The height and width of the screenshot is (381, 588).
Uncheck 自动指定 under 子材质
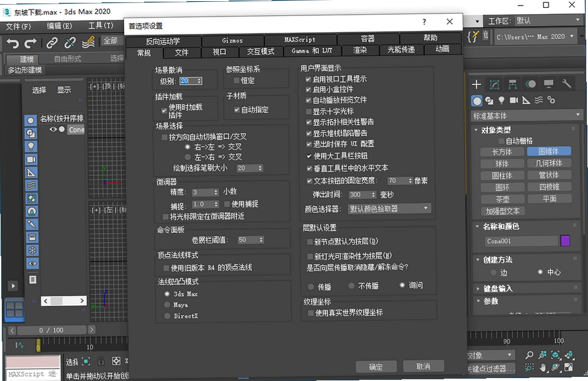pos(237,110)
